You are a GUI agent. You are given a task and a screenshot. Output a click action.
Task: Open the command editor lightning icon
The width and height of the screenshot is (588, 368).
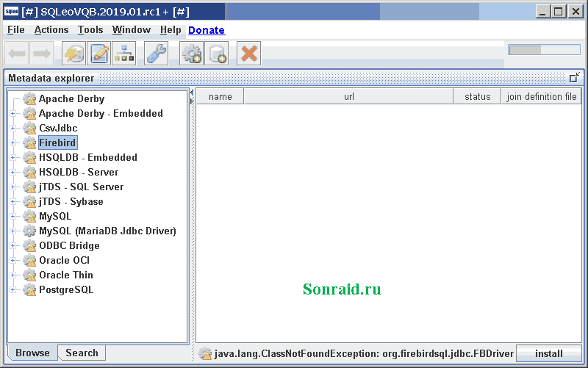click(74, 54)
